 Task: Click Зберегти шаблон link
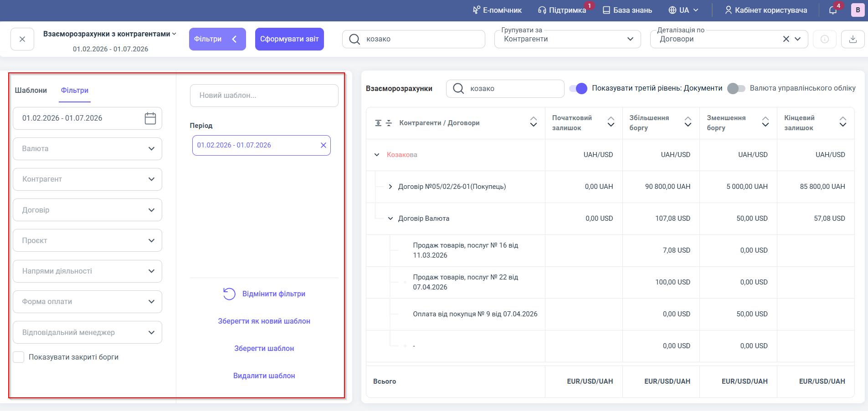(x=264, y=349)
